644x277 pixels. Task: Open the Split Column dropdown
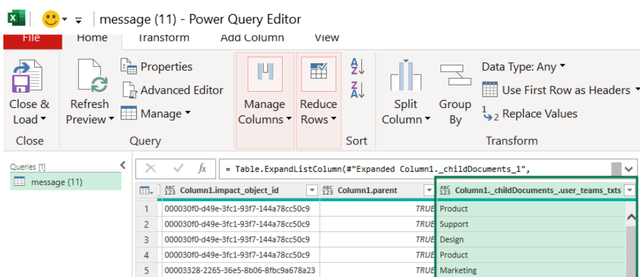(405, 112)
